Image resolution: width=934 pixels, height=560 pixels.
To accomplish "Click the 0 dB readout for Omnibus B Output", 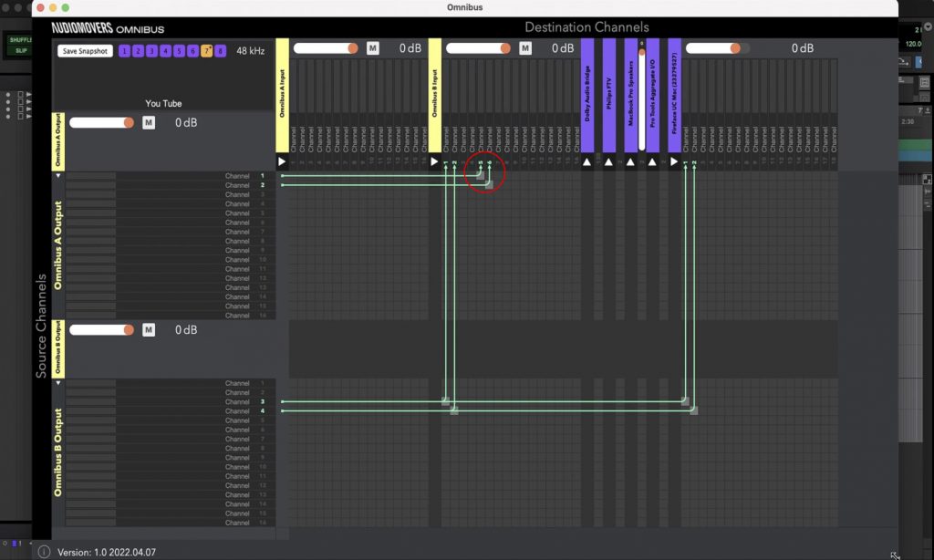I will pos(186,330).
